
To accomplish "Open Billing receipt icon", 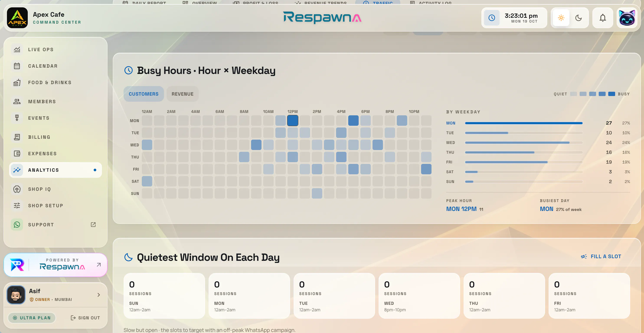I will (17, 137).
